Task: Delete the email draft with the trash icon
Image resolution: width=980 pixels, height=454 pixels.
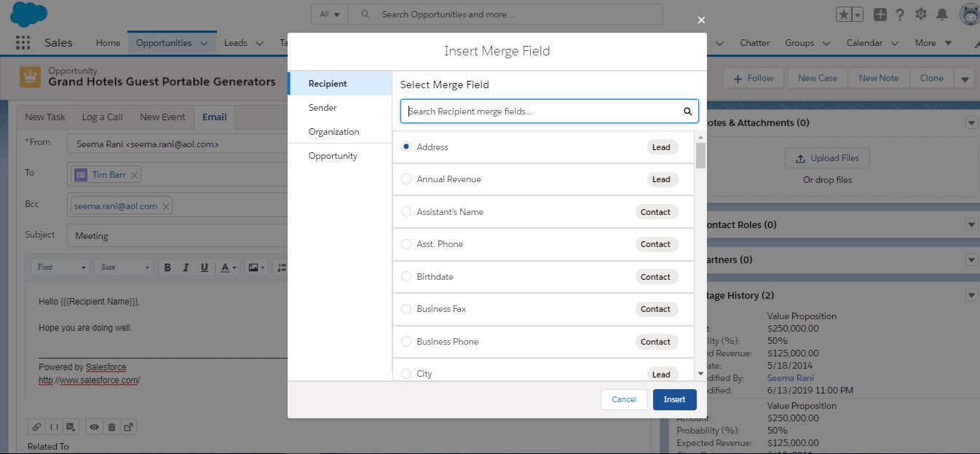Action: pos(111,427)
